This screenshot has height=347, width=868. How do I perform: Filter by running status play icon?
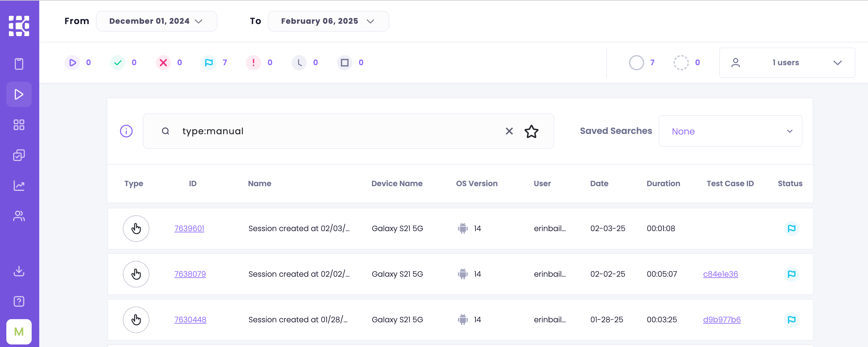(72, 63)
